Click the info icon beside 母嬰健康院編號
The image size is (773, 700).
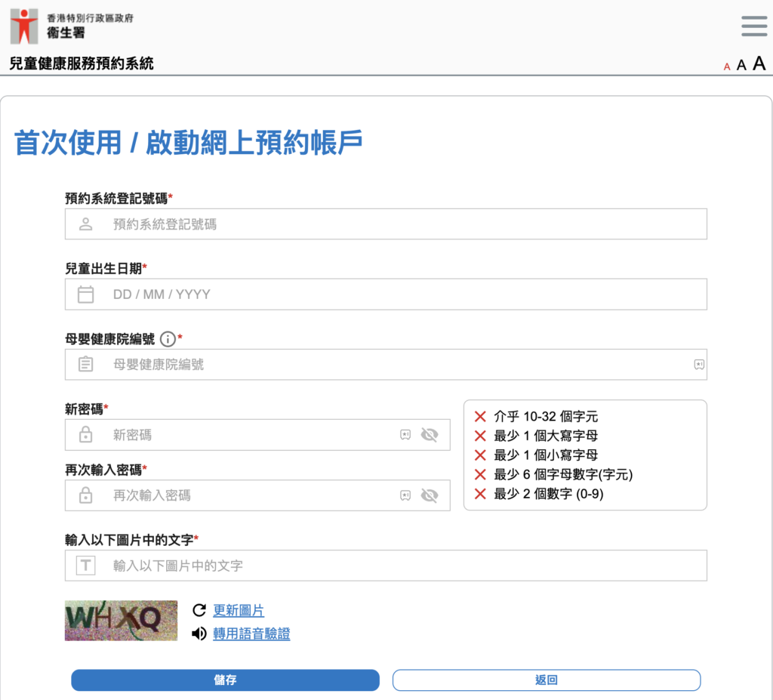point(168,339)
